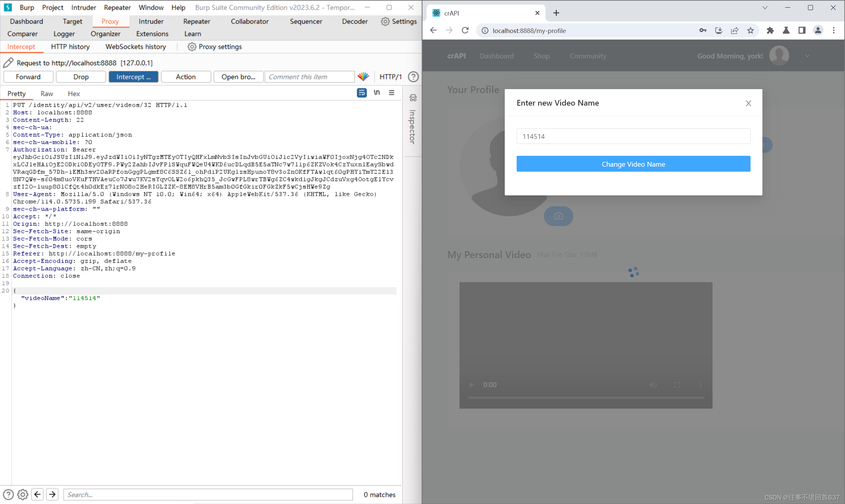The image size is (845, 504).
Task: Click the highlight color rainbow icon
Action: click(363, 77)
